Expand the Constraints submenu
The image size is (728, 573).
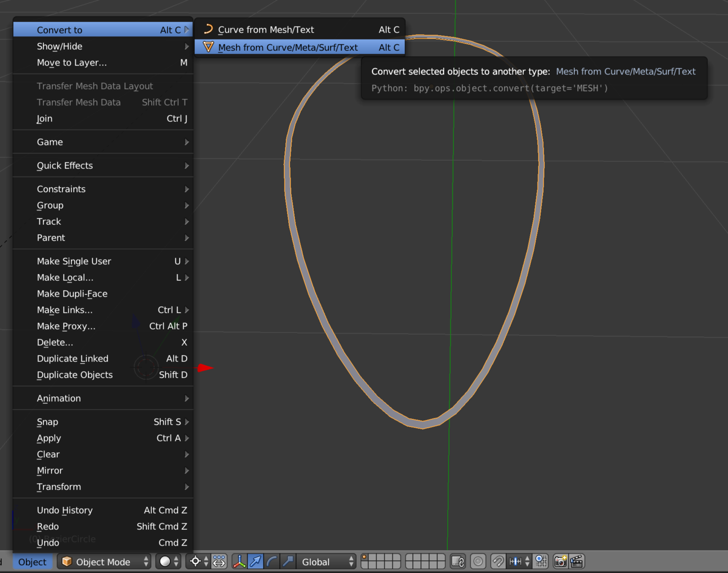click(x=103, y=189)
